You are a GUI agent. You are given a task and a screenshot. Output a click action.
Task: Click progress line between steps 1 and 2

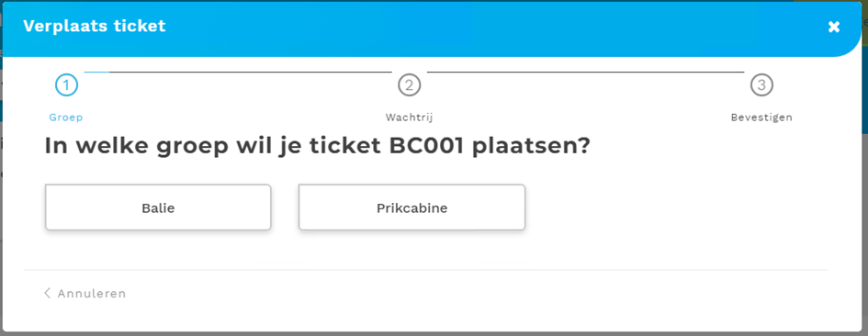238,72
